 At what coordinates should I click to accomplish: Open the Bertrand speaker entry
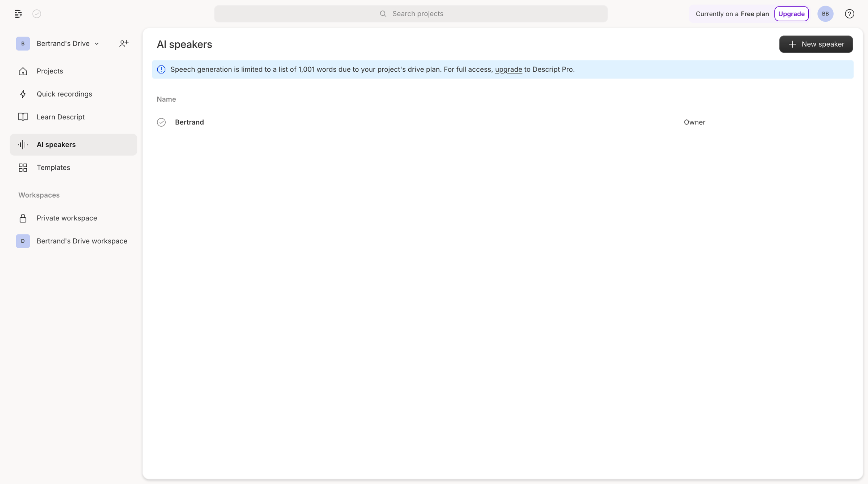tap(189, 122)
